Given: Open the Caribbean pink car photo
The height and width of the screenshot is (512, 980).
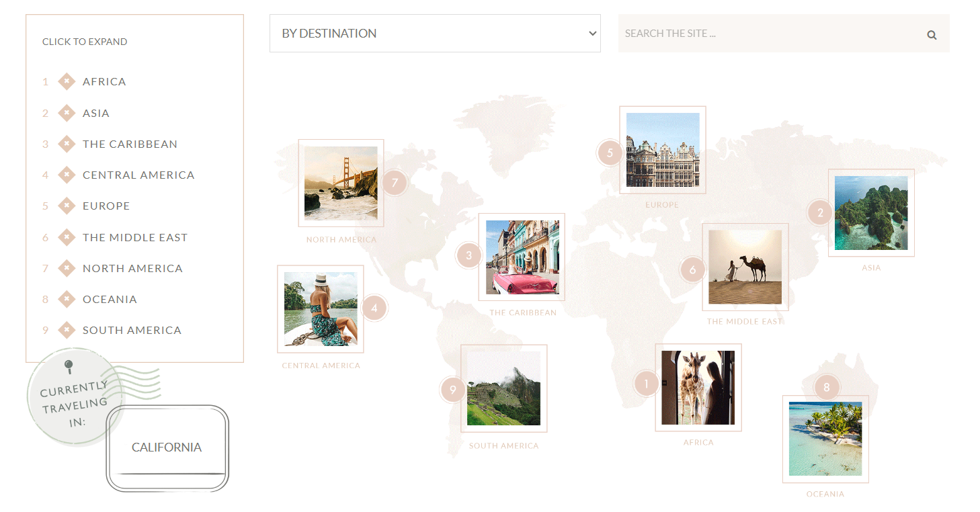Looking at the screenshot, I should click(522, 257).
